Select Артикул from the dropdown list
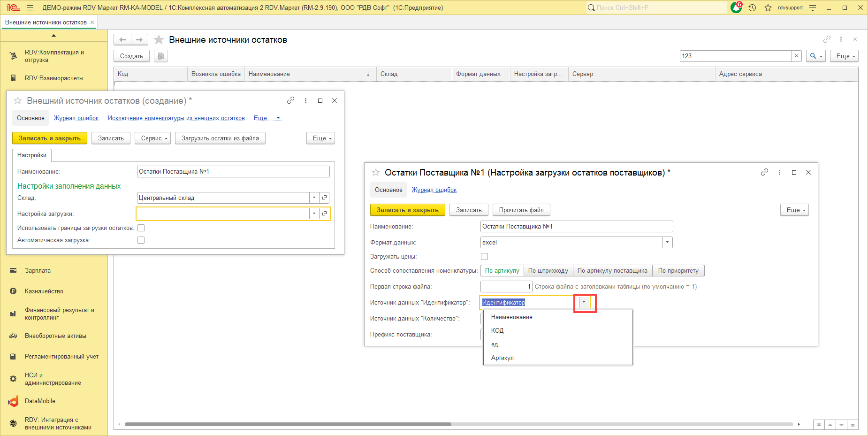 click(x=502, y=358)
